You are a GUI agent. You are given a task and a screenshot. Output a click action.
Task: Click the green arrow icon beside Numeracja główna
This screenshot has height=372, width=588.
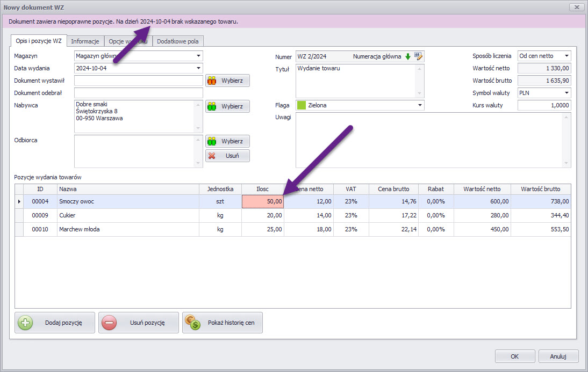[407, 56]
